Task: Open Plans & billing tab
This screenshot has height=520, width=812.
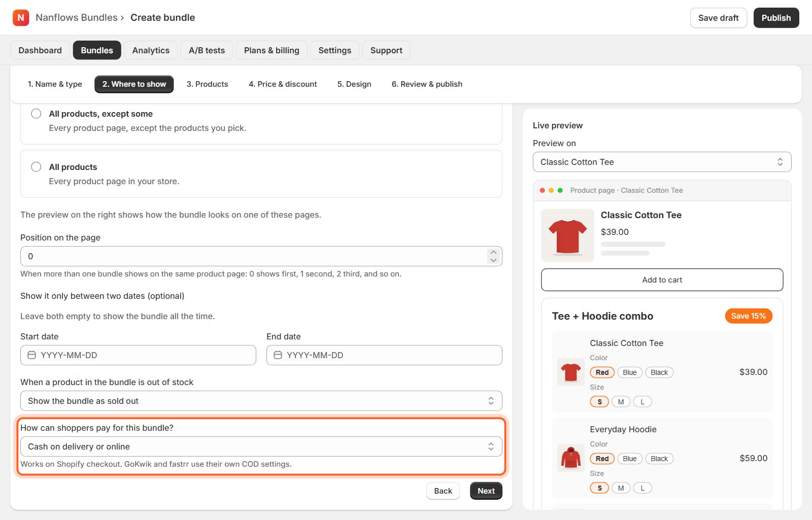Action: point(272,50)
